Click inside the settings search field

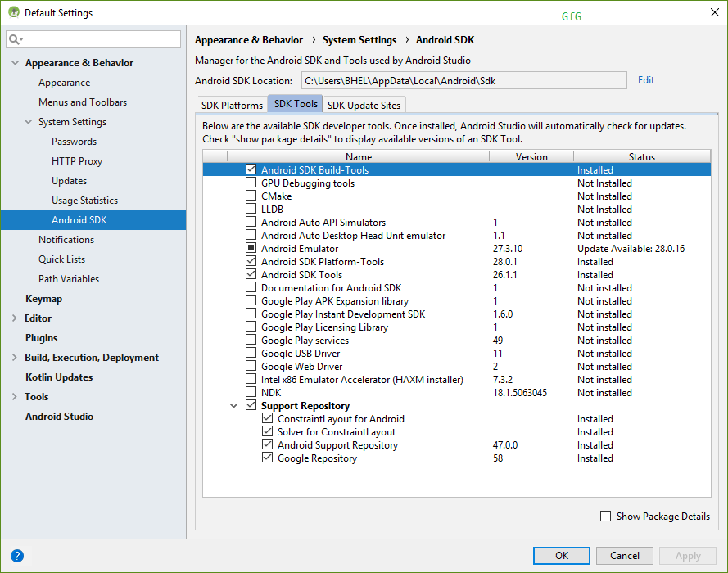point(93,39)
